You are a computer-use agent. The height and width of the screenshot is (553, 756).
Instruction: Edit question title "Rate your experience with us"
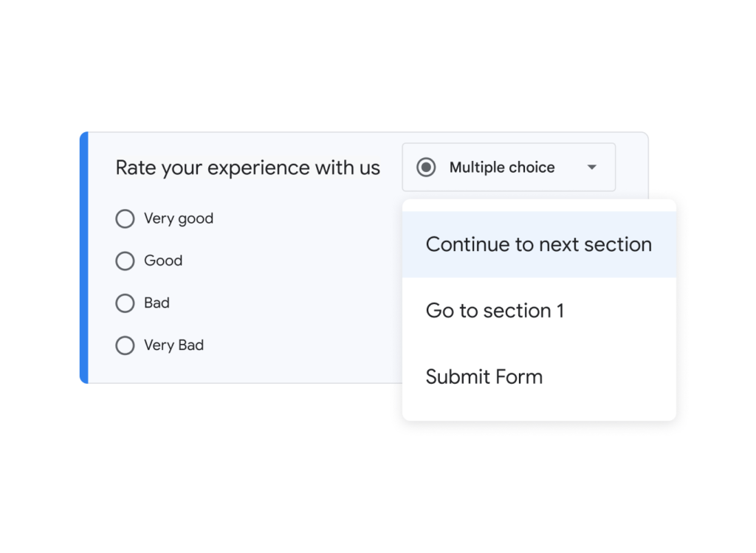point(247,168)
